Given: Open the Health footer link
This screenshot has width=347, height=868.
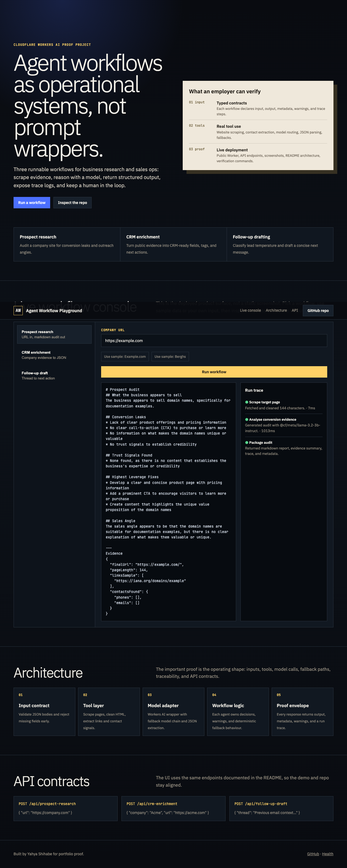Looking at the screenshot, I should (327, 854).
